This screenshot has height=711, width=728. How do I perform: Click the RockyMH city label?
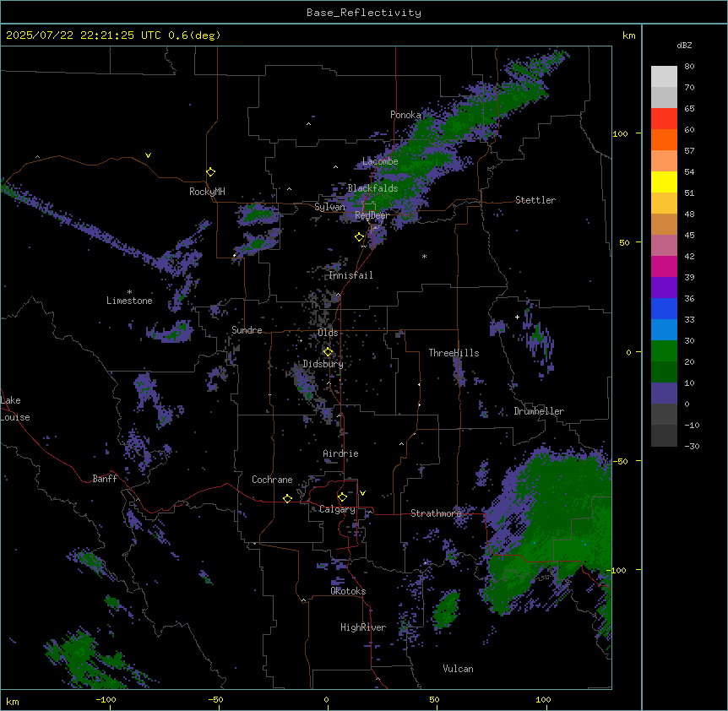coord(207,192)
